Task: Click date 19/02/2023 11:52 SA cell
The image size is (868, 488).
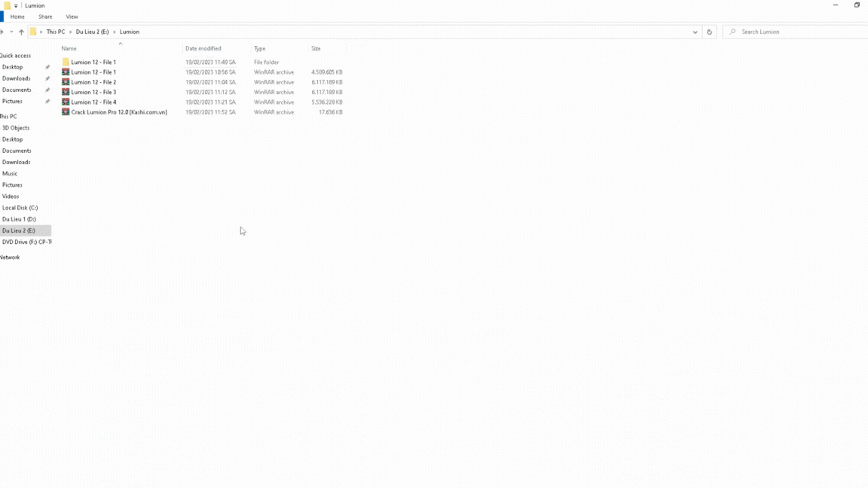Action: pyautogui.click(x=210, y=111)
